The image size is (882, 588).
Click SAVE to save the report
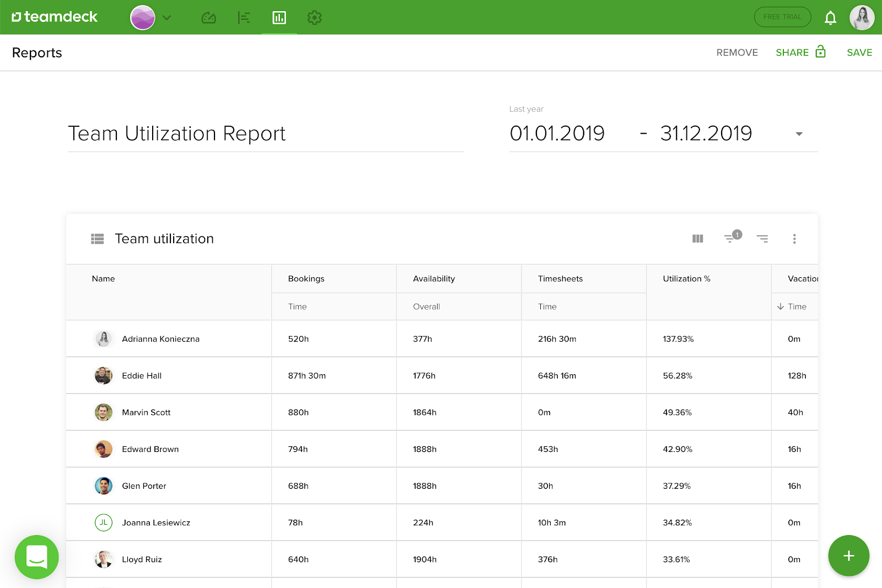click(859, 52)
